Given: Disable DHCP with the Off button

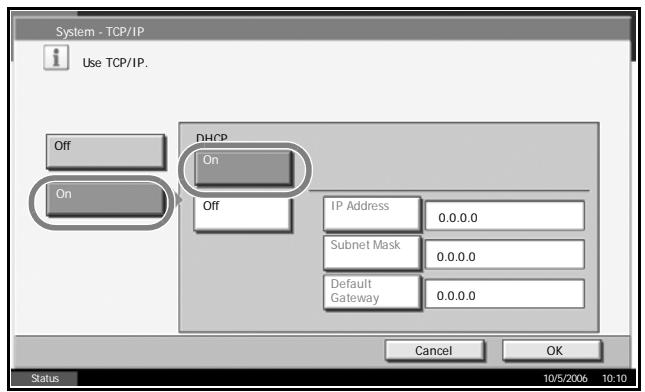Looking at the screenshot, I should click(x=243, y=215).
